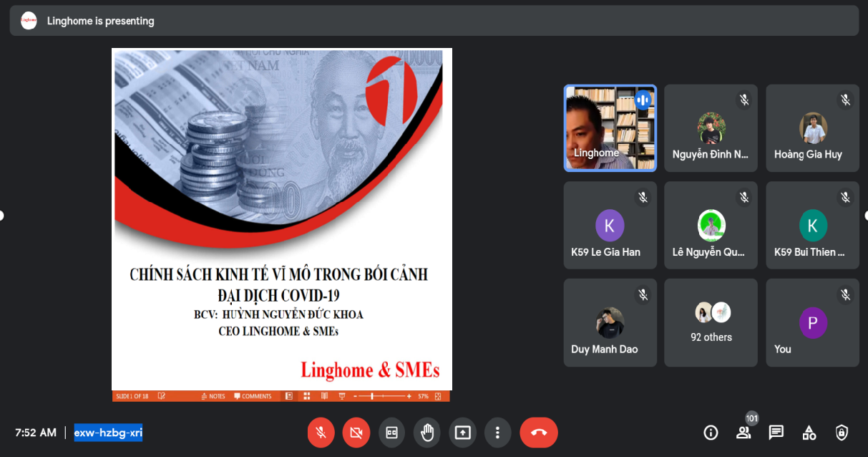Click Lê Nguyễn Qu...'s profile avatar
Image resolution: width=868 pixels, height=457 pixels.
(x=712, y=225)
